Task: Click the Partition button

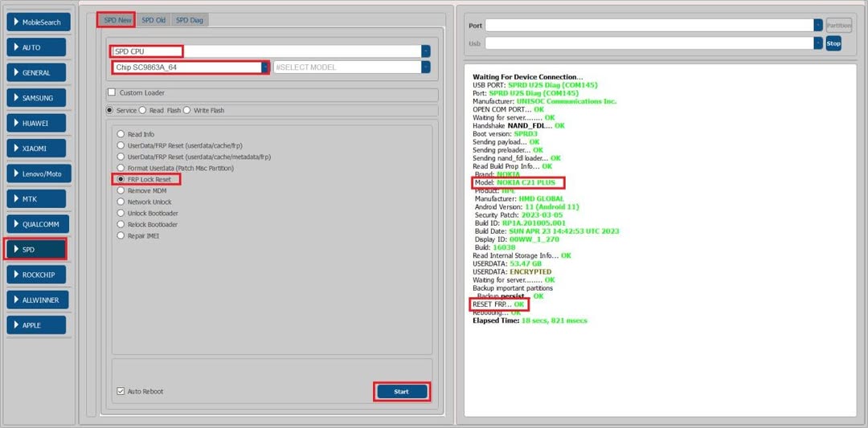Action: pyautogui.click(x=838, y=26)
